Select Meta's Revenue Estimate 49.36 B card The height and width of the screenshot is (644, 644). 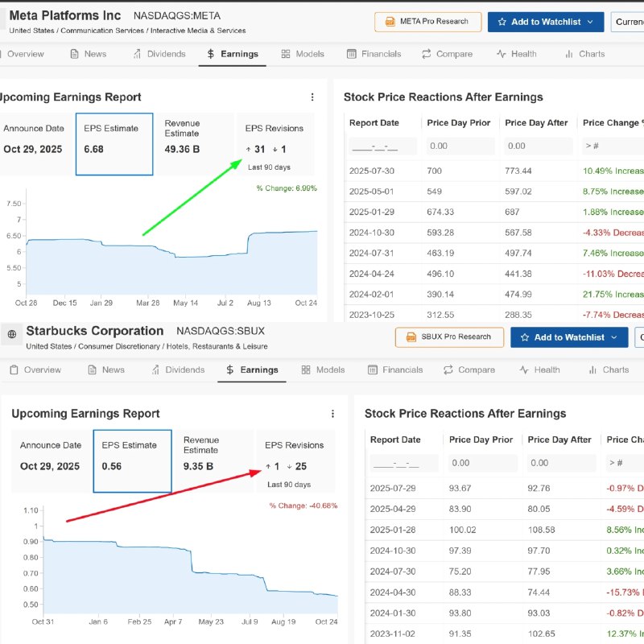pyautogui.click(x=193, y=142)
